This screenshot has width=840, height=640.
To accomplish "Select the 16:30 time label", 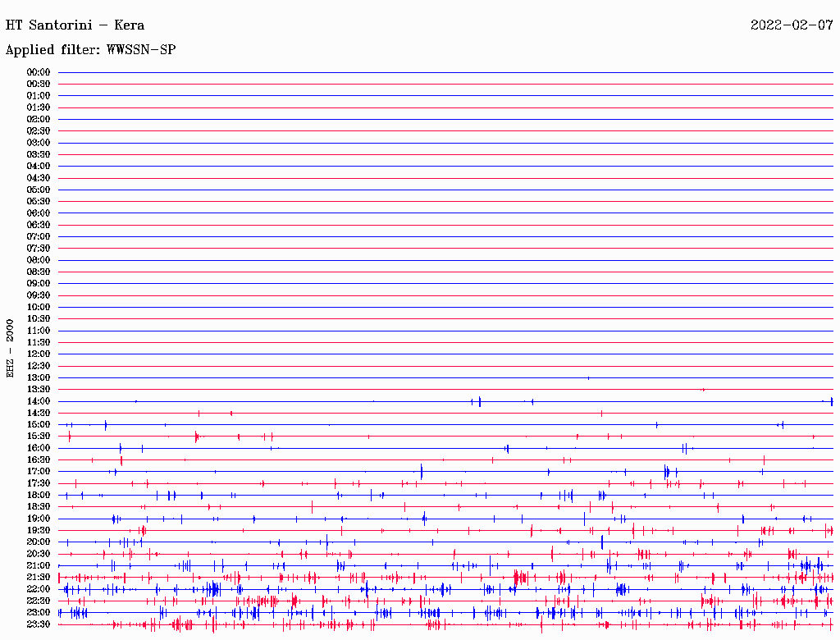I will pyautogui.click(x=38, y=459).
